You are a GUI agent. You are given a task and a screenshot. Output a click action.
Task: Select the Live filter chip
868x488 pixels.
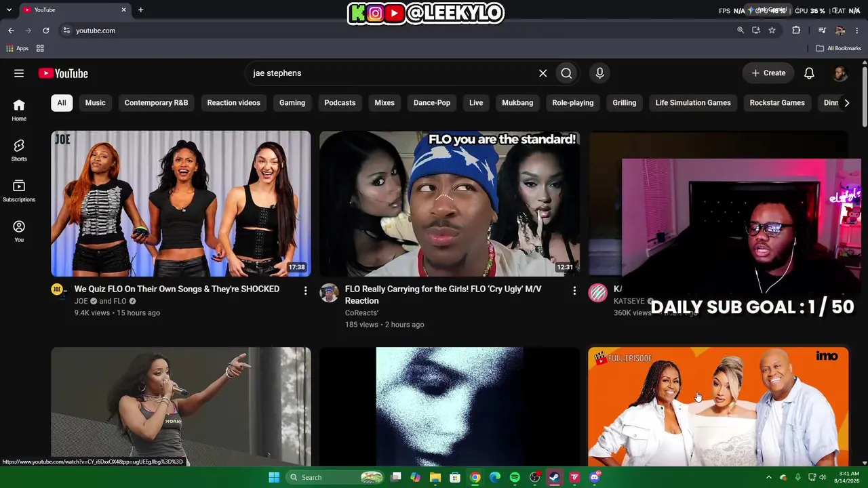(x=476, y=103)
